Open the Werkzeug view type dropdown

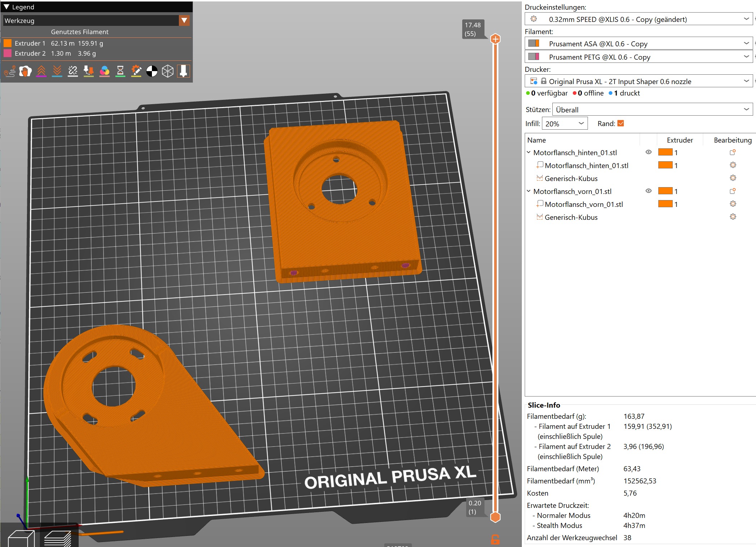point(184,20)
